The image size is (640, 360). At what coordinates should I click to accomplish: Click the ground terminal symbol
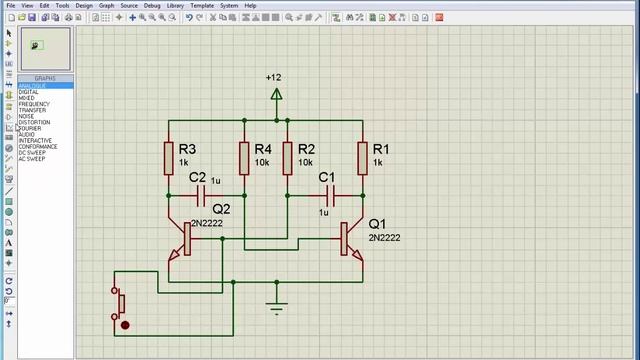(276, 308)
